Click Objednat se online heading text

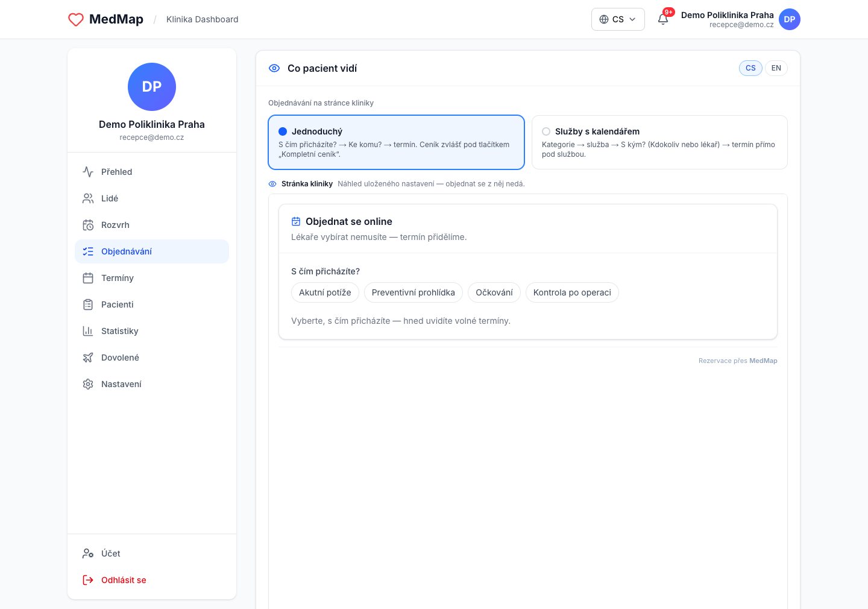pyautogui.click(x=349, y=221)
